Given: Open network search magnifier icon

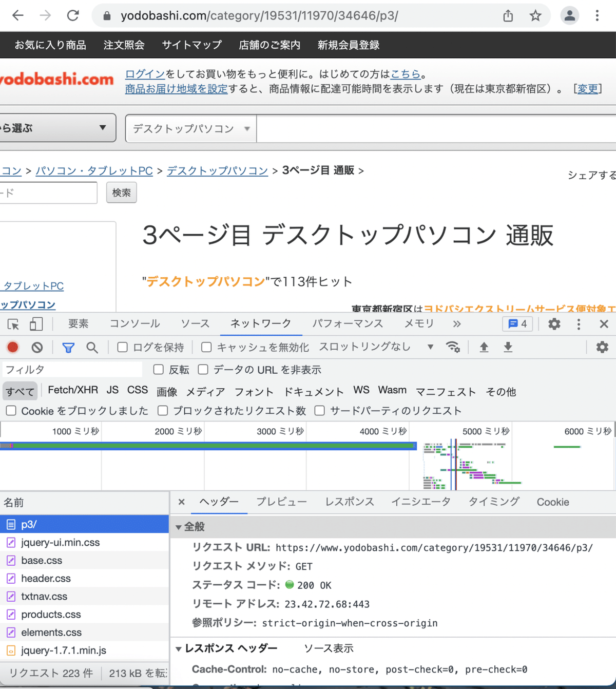Looking at the screenshot, I should tap(92, 348).
